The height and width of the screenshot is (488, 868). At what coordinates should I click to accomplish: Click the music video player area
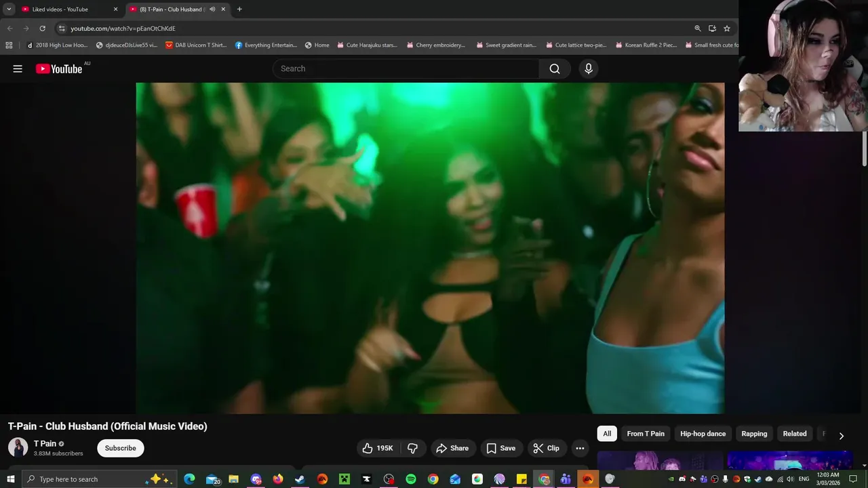430,248
